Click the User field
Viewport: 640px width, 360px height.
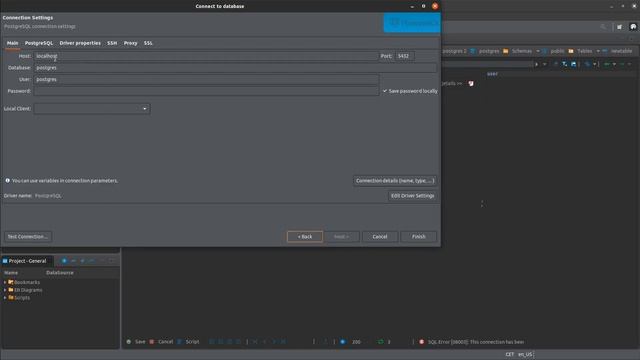coord(206,79)
